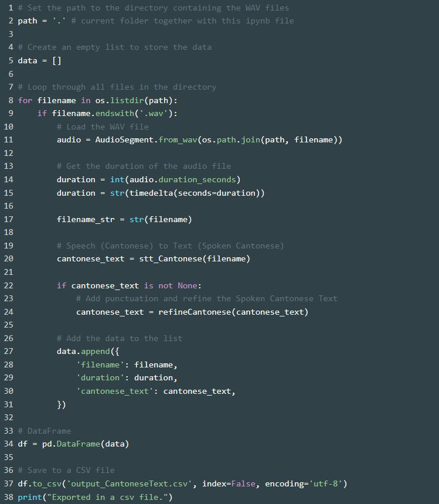This screenshot has height=504, width=439.
Task: Click "int" on line 14
Action: point(117,180)
